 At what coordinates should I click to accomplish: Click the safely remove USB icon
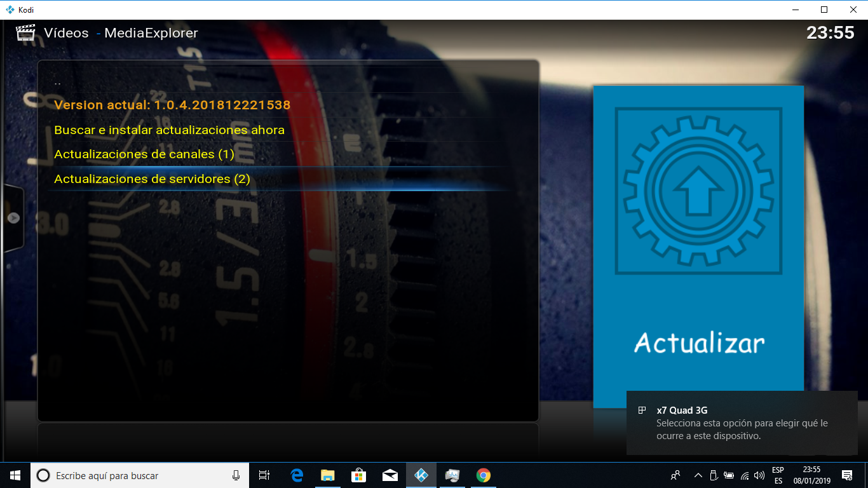713,475
